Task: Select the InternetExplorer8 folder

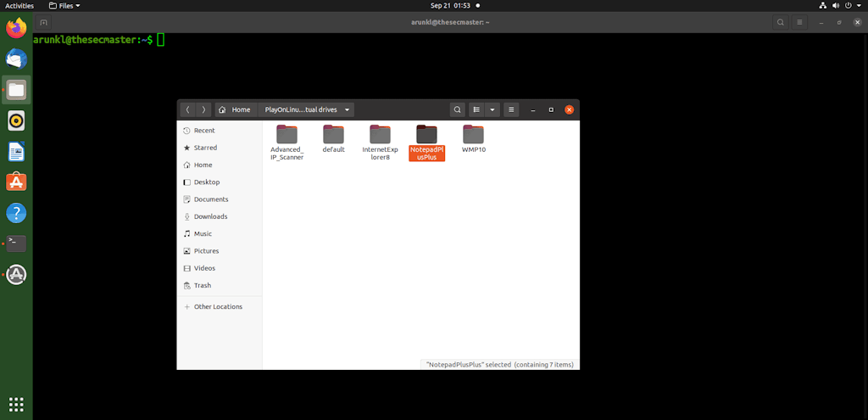Action: [x=381, y=143]
